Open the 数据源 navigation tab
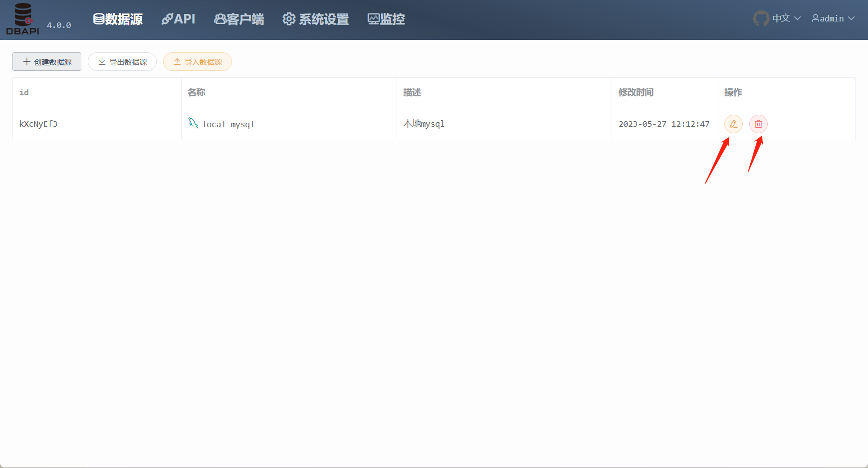868x468 pixels. [118, 19]
